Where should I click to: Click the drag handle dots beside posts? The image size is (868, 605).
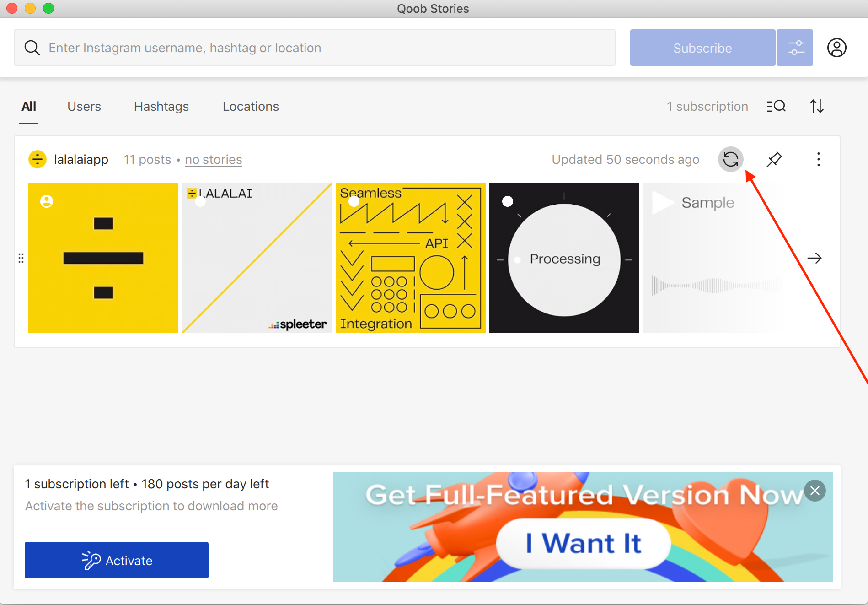pos(21,258)
